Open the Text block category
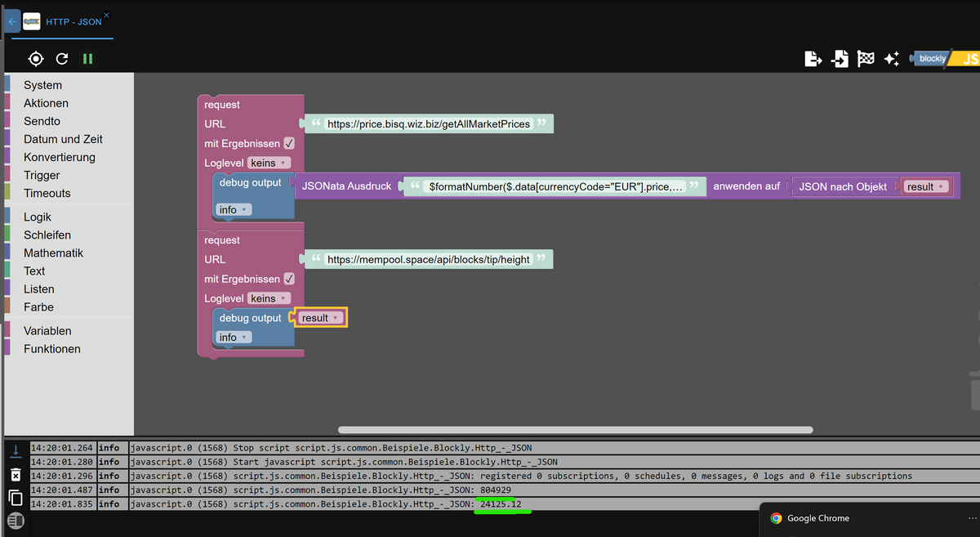Screen dimensions: 980x537 [x=34, y=271]
